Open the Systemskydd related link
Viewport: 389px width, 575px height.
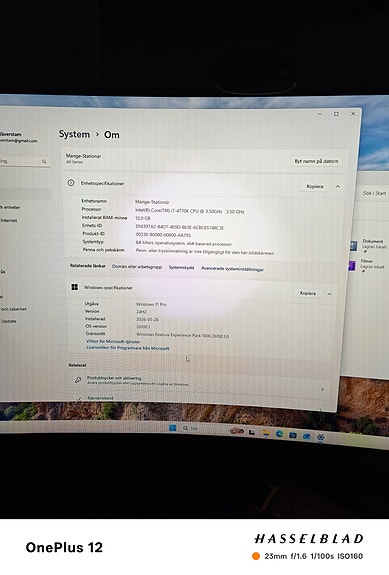point(181,267)
